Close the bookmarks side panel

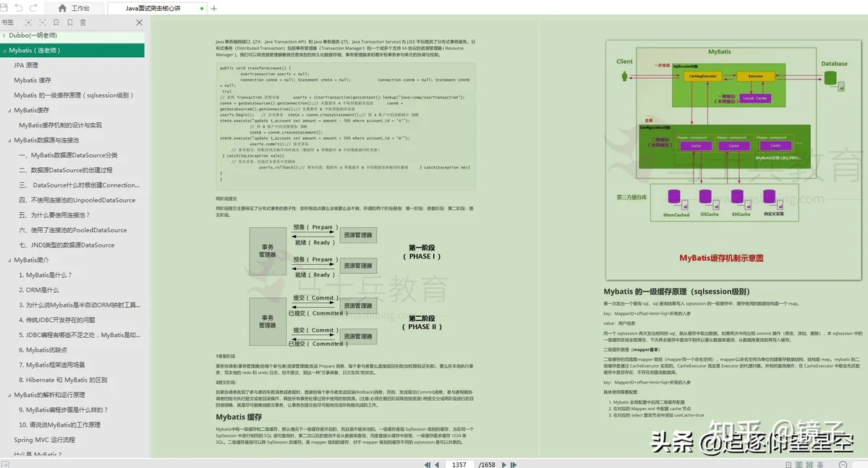(x=139, y=23)
